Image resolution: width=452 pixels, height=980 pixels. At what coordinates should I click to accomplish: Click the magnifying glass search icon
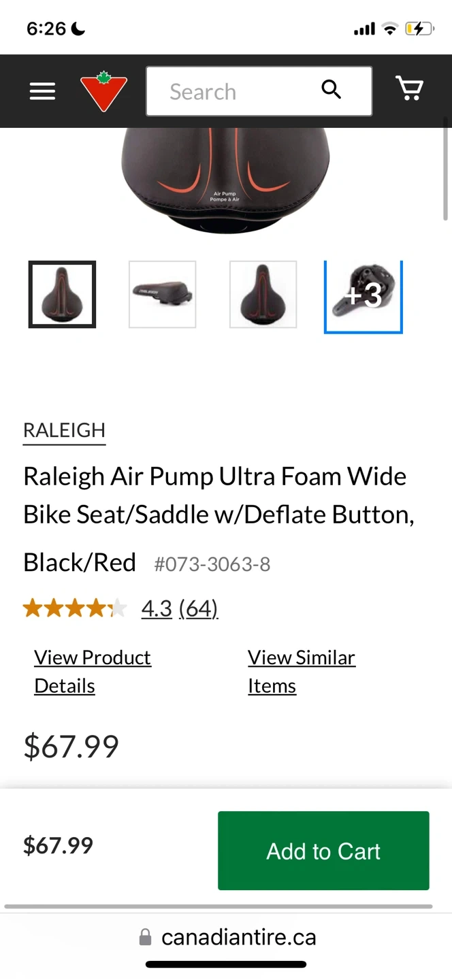(331, 90)
